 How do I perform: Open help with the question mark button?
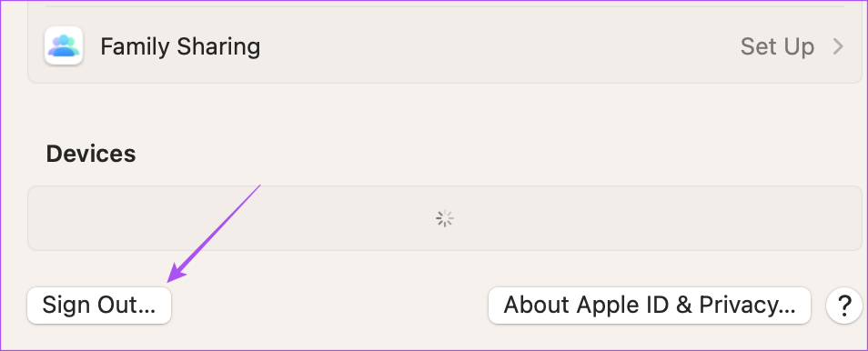click(x=843, y=305)
